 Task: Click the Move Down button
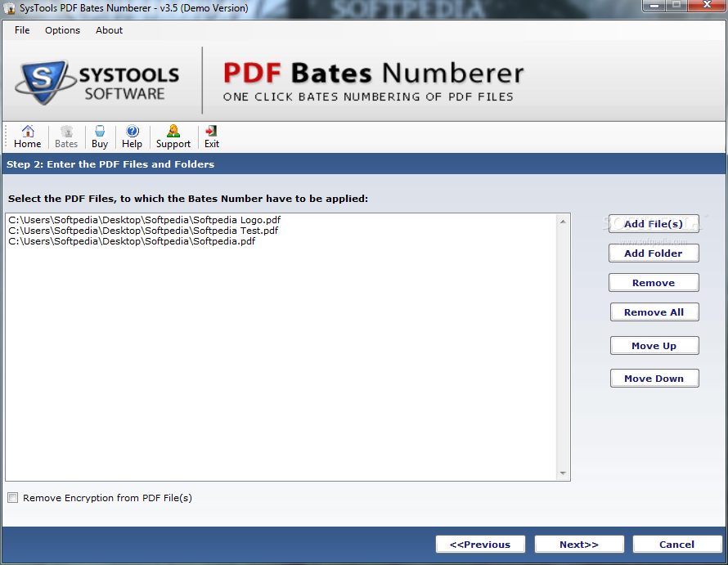point(654,379)
